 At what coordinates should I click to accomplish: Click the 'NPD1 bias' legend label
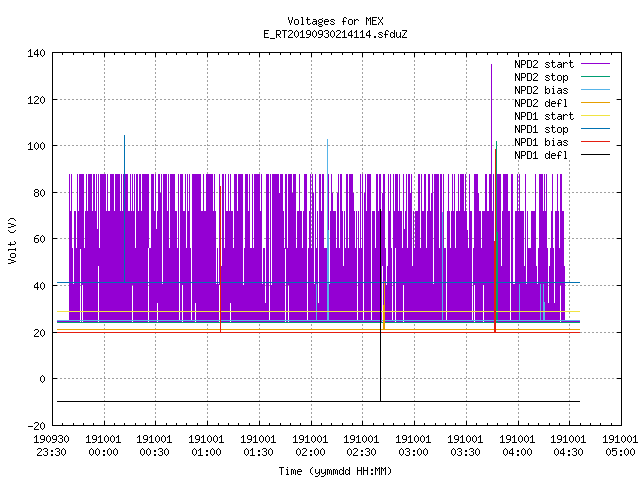point(541,142)
